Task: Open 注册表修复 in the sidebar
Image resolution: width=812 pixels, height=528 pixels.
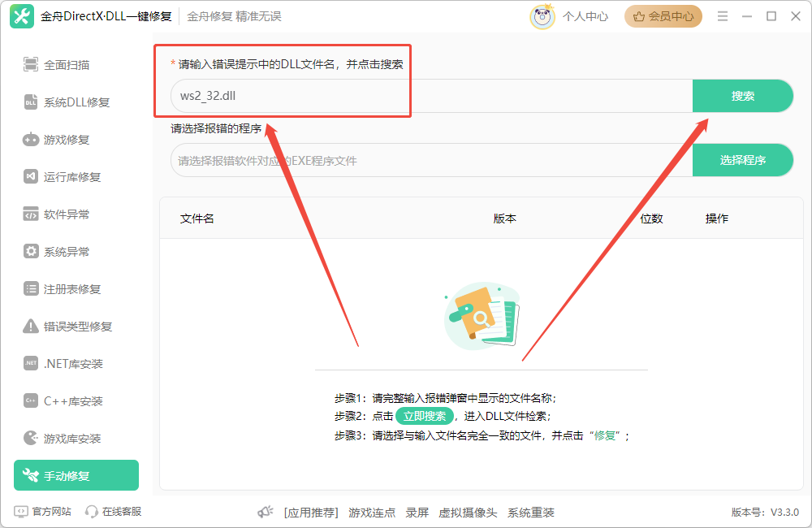Action: coord(76,288)
